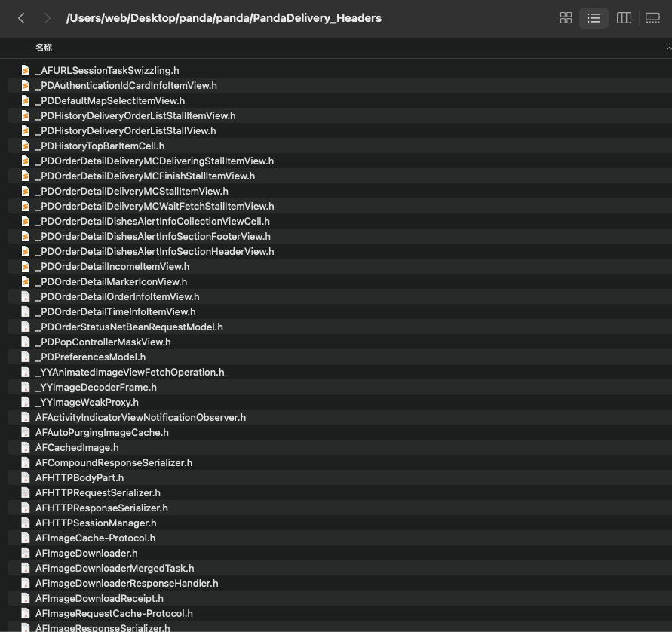
Task: Click the 名称 column header
Action: pos(44,48)
